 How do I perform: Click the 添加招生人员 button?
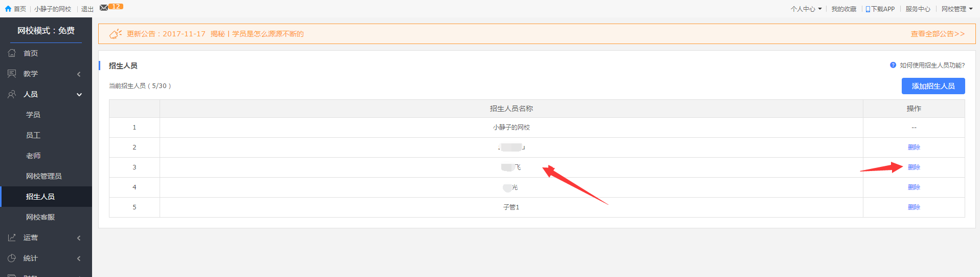coord(933,86)
